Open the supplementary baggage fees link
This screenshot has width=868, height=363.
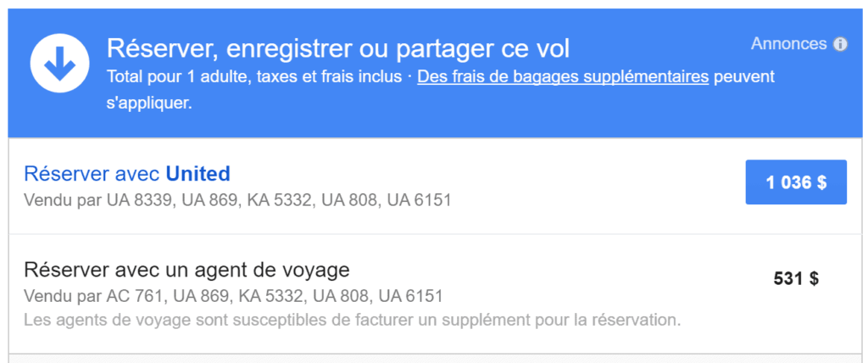point(562,77)
